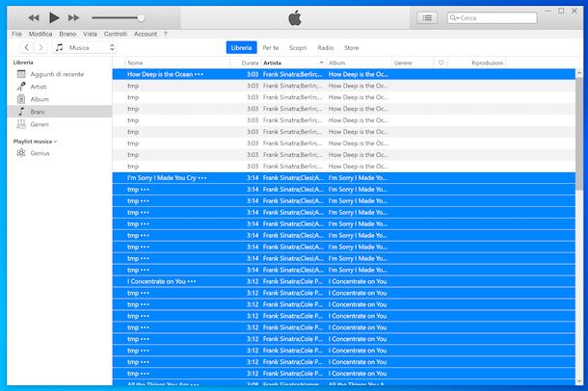
Task: Open the Up Next list icon
Action: (427, 17)
